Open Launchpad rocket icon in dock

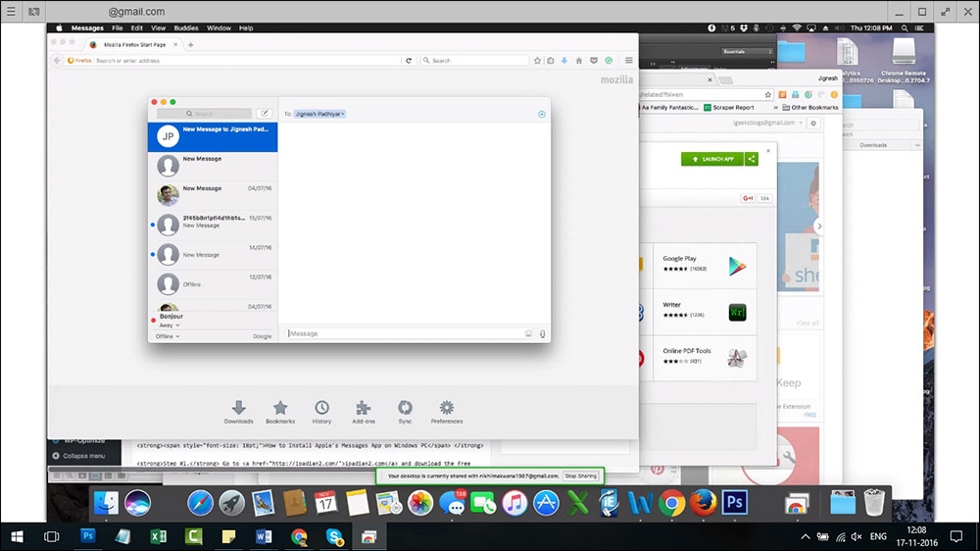pyautogui.click(x=232, y=503)
